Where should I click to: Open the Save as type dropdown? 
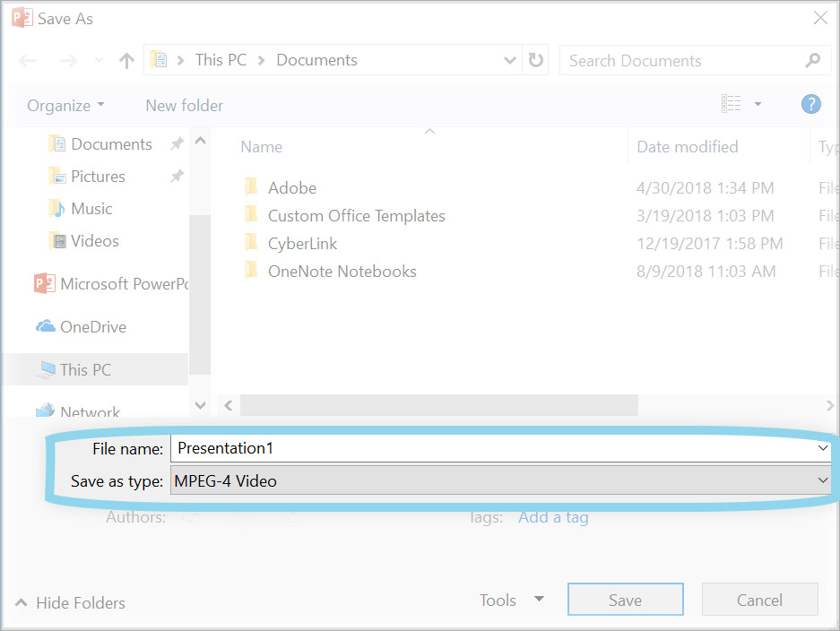[501, 481]
